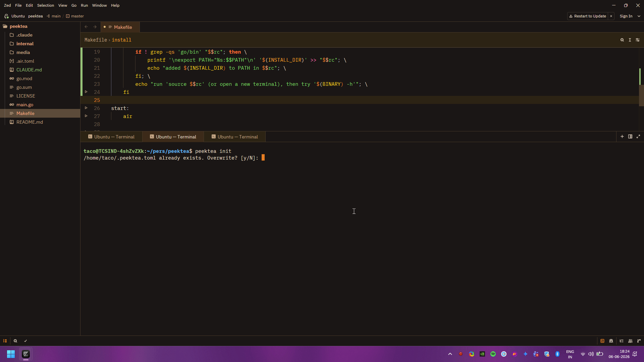Click the Sign In button
This screenshot has height=362, width=644.
pyautogui.click(x=626, y=16)
